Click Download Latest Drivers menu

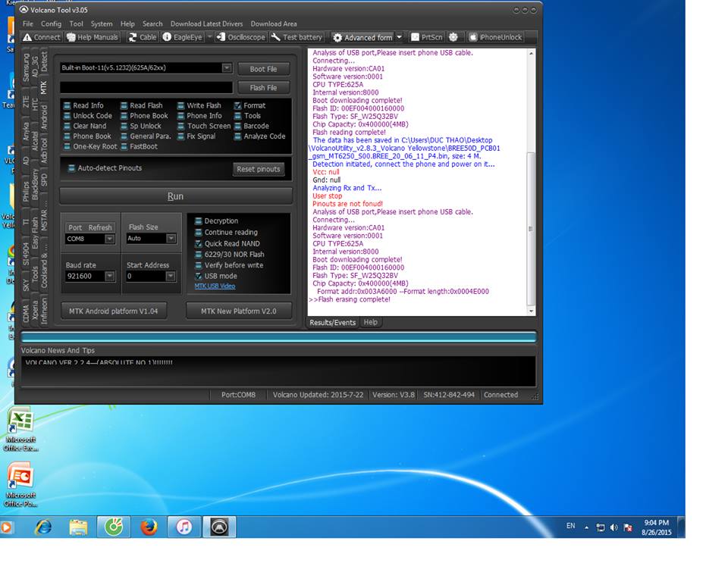click(x=206, y=23)
